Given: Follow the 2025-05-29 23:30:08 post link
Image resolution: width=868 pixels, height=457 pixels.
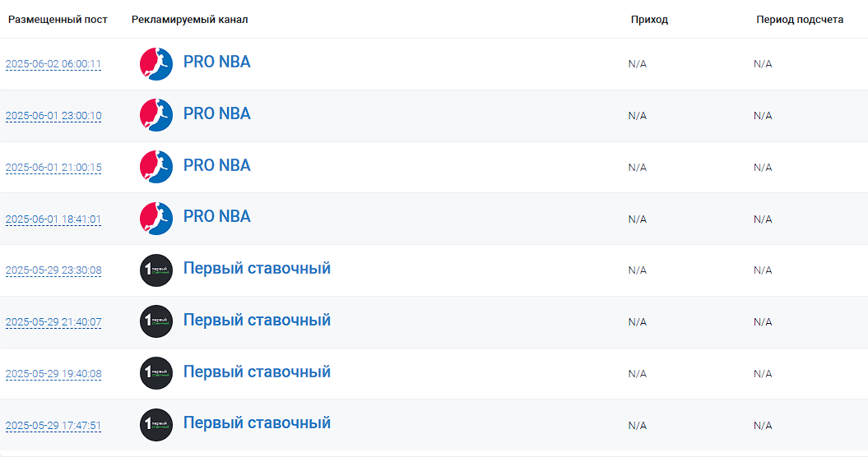Looking at the screenshot, I should [x=53, y=270].
